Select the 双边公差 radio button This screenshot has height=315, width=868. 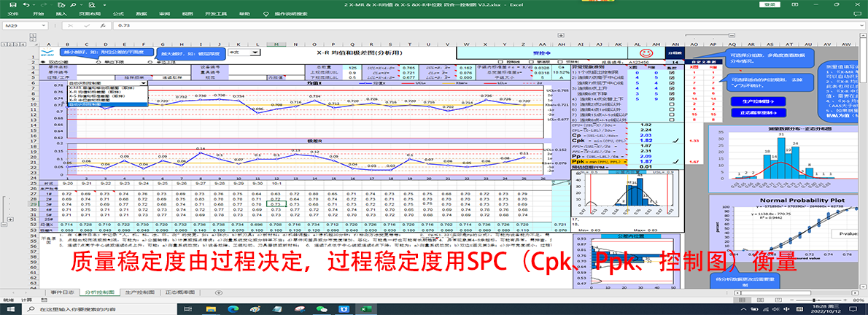pyautogui.click(x=44, y=62)
